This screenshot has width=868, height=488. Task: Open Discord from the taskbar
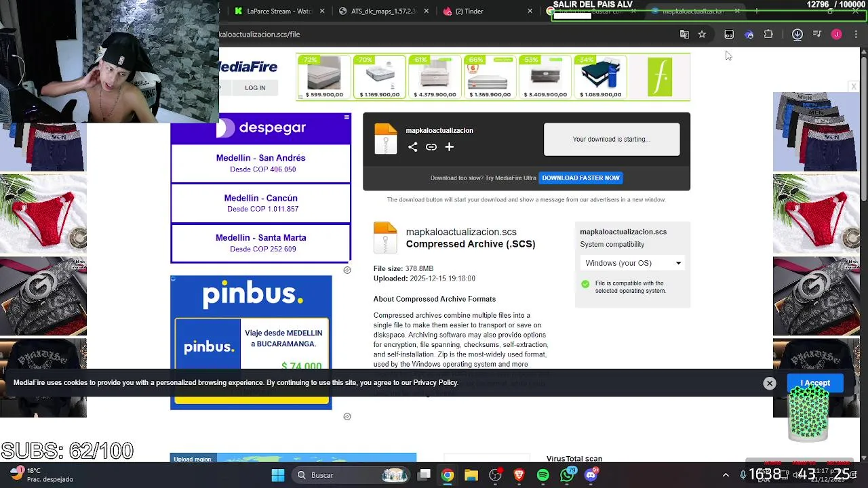coord(591,475)
